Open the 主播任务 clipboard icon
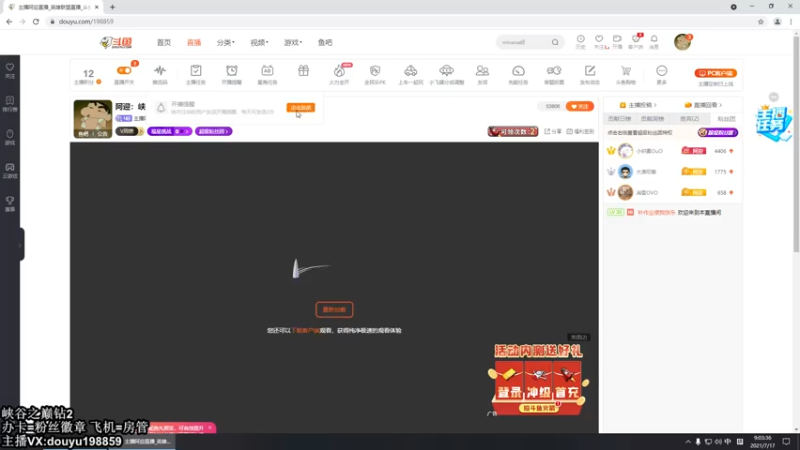800x450 pixels. coord(196,71)
